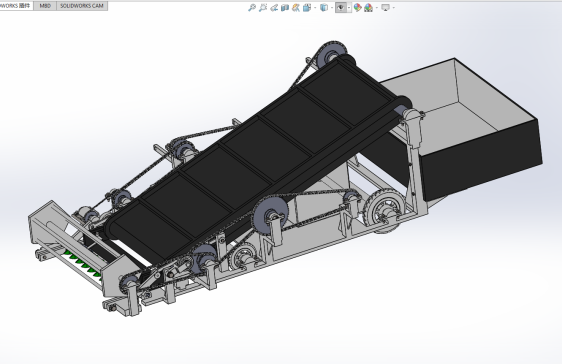Expand the Hide/Show Items dropdown arrow
Screen dimensions: 562x364
(x=349, y=8)
